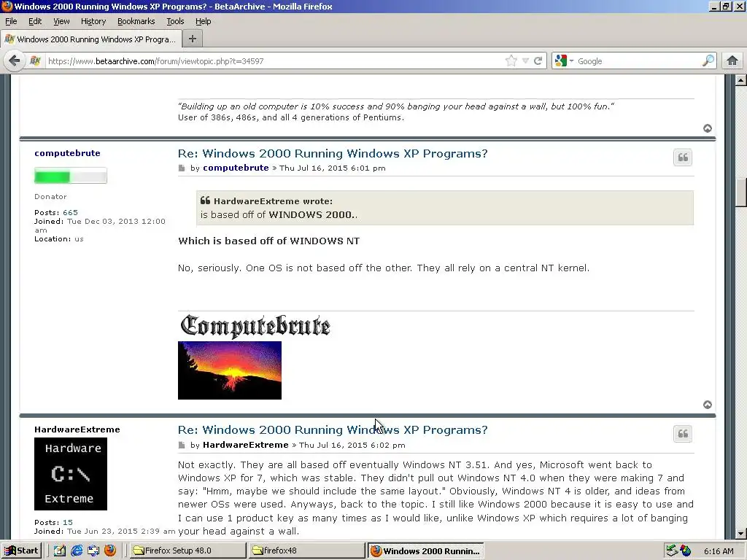Open HardwareExtreme profile link in sidebar

(77, 429)
